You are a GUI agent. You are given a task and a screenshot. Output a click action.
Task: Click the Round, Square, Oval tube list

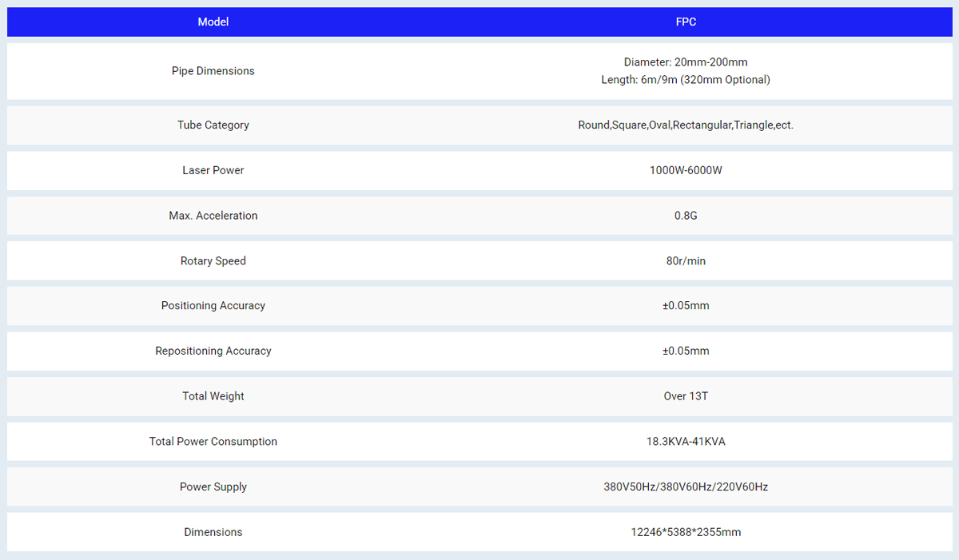[x=686, y=125]
